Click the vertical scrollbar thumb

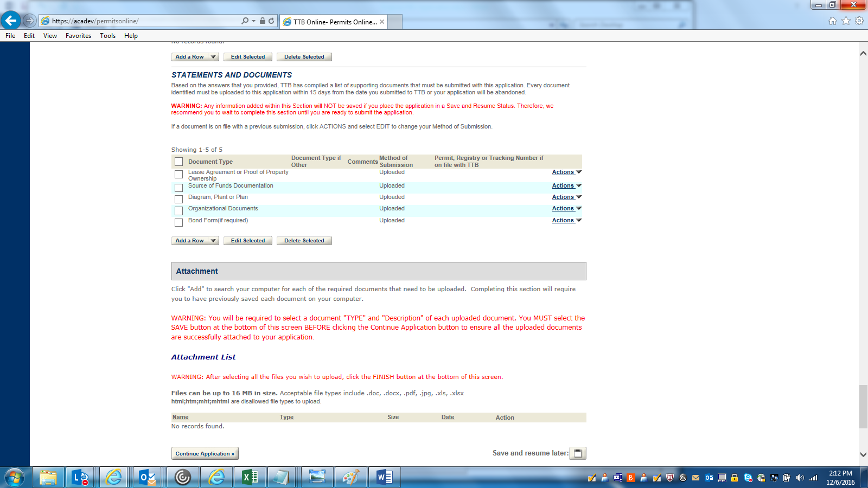[x=863, y=407]
